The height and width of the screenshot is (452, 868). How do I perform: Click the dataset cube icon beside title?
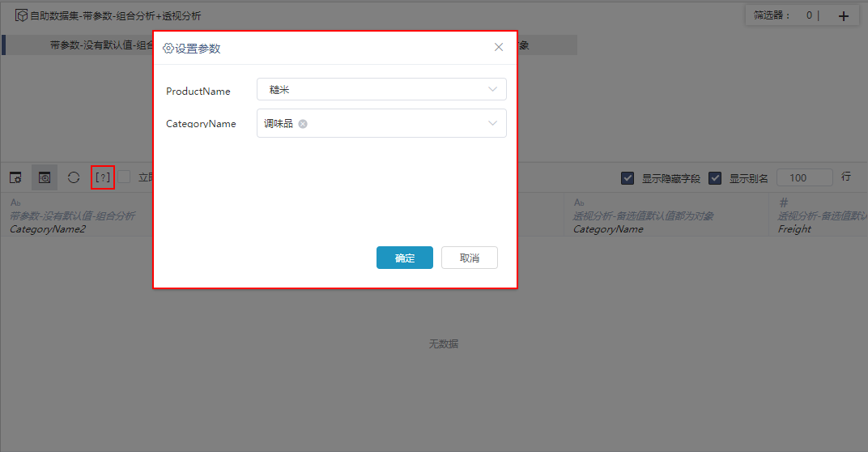pyautogui.click(x=21, y=15)
